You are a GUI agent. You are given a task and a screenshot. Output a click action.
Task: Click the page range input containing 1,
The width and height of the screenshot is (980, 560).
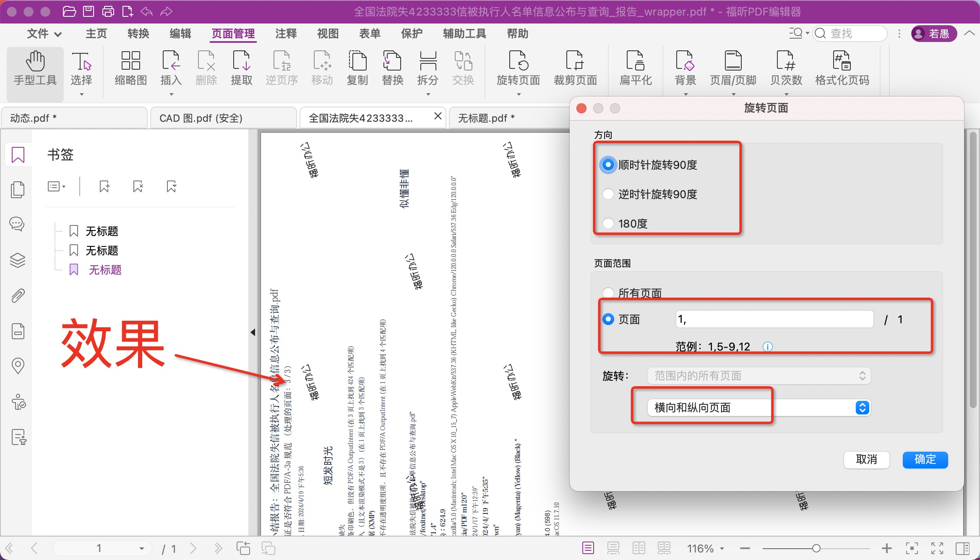pos(774,319)
